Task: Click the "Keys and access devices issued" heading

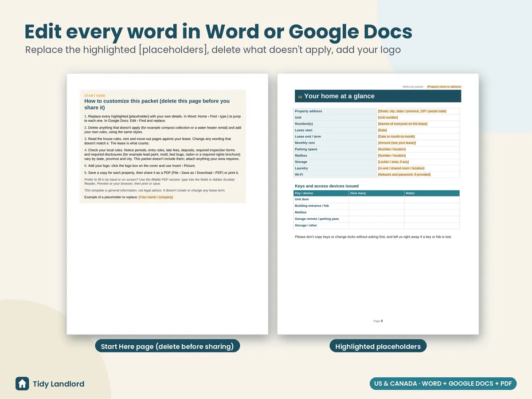Action: click(327, 186)
